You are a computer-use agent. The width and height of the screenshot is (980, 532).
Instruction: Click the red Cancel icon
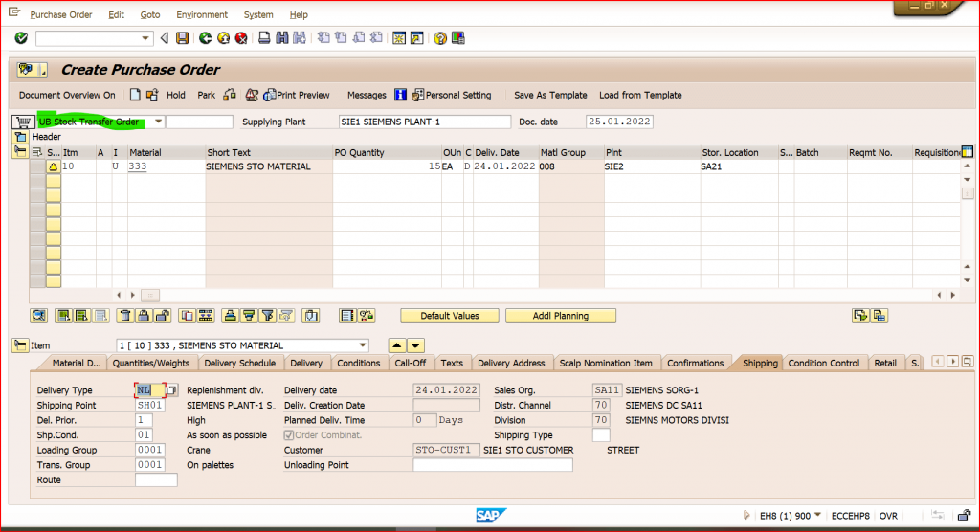point(241,38)
